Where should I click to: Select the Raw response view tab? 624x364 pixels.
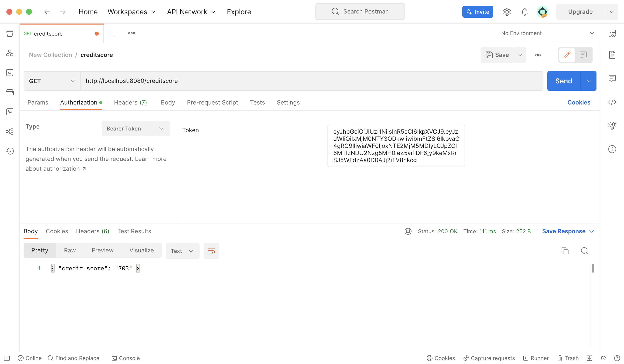click(70, 250)
